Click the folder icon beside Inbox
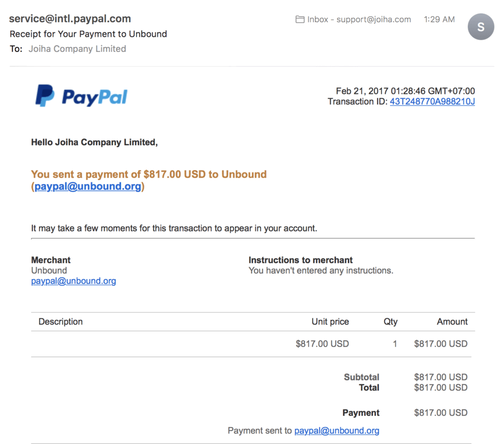This screenshot has width=504, height=444. pos(299,20)
